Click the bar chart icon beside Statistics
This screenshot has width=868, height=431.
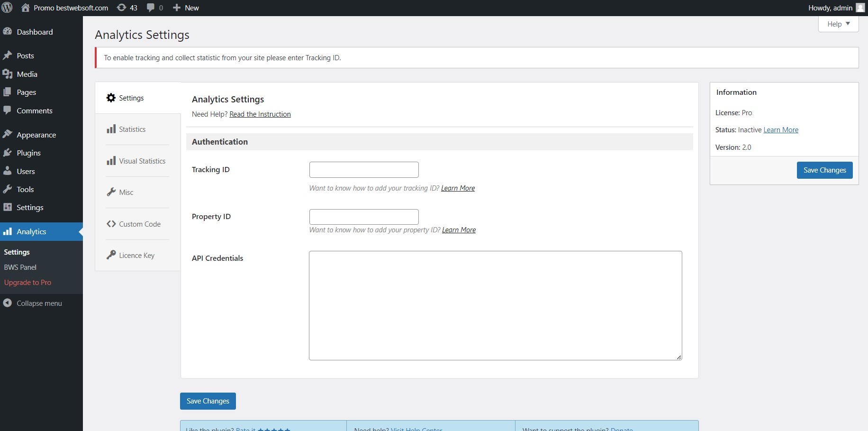tap(111, 129)
